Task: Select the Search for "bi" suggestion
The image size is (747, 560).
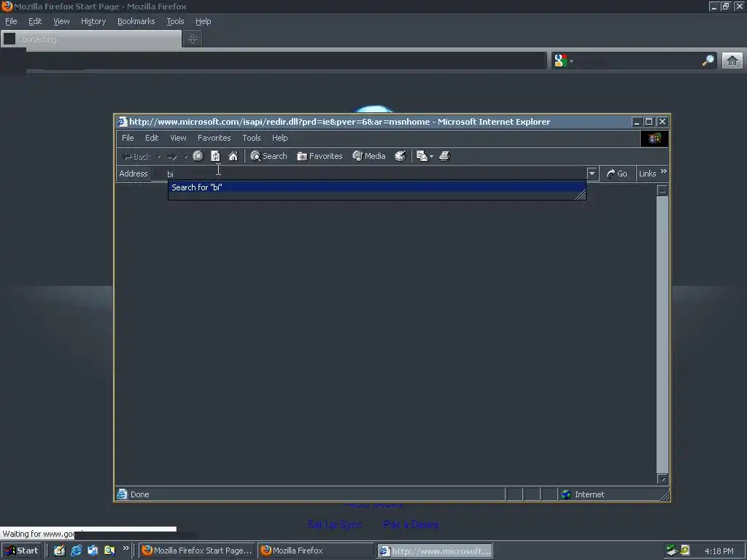Action: 377,187
